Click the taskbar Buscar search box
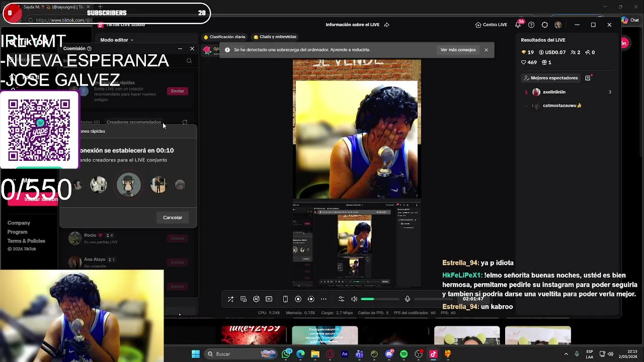Screen dimensions: 644x362 [240, 354]
